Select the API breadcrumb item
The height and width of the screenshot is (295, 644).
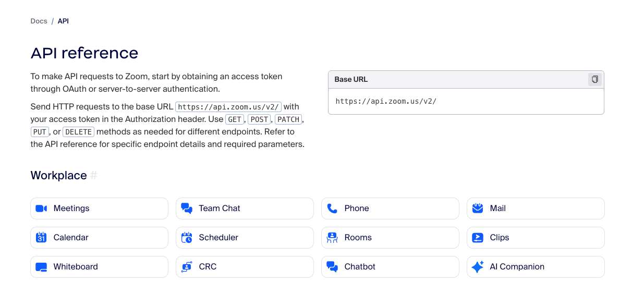pos(63,21)
